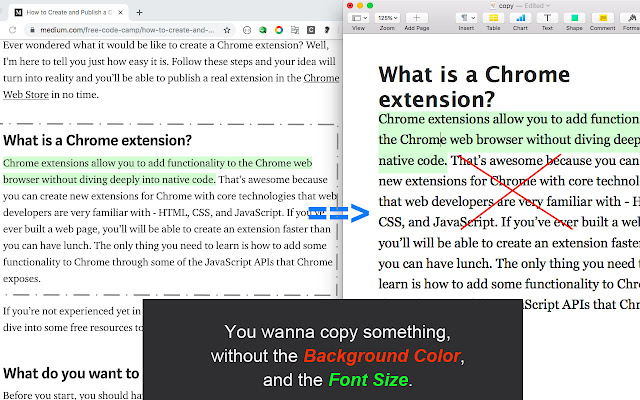Click 'What do you want to' heading in Chrome
Screen dimensions: 640x400
pyautogui.click(x=71, y=373)
